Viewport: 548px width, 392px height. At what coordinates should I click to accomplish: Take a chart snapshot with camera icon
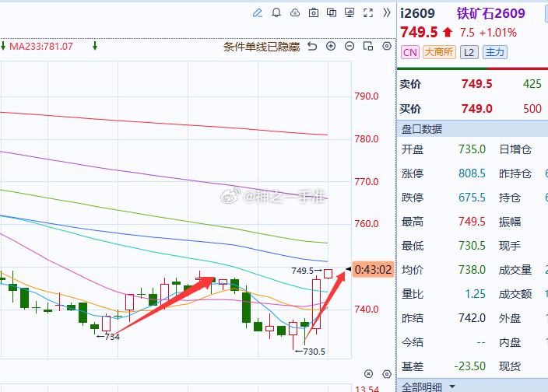tap(314, 13)
